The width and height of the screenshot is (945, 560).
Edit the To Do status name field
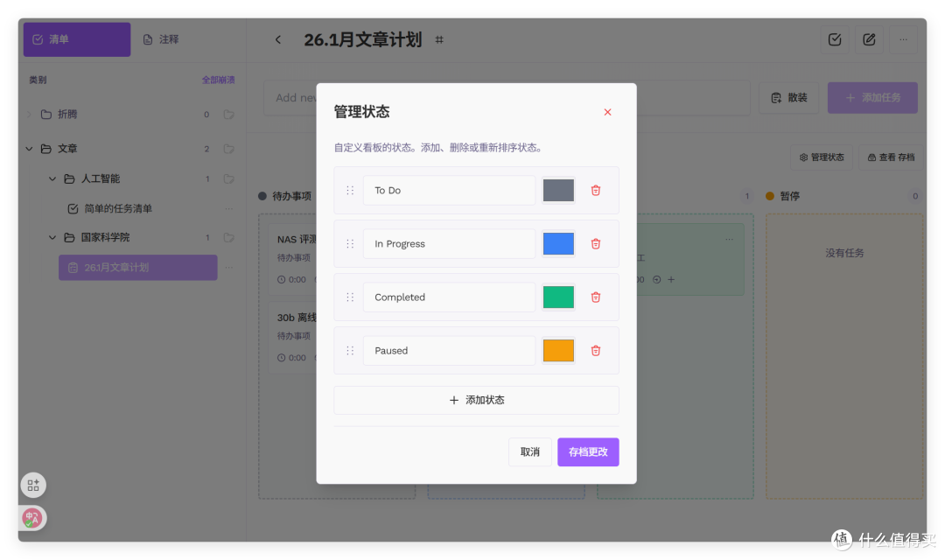pyautogui.click(x=449, y=191)
